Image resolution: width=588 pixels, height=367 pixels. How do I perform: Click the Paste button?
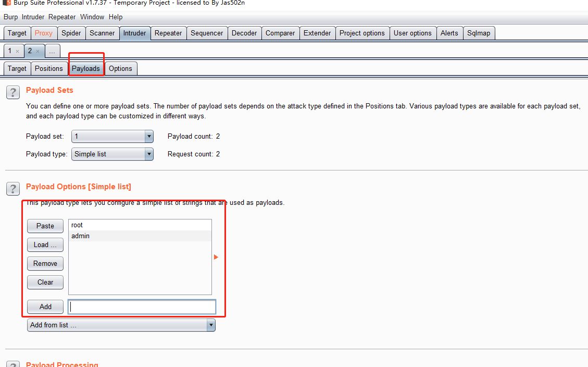[45, 226]
